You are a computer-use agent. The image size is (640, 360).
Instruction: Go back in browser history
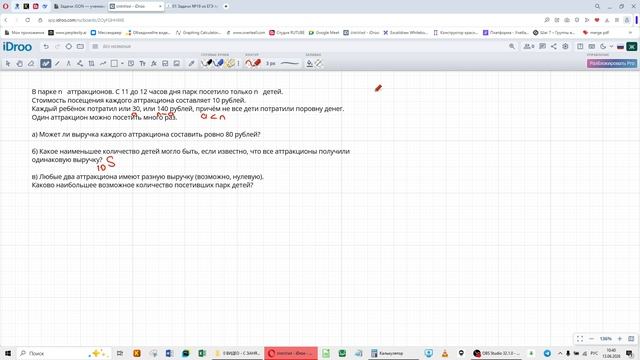tap(6, 20)
